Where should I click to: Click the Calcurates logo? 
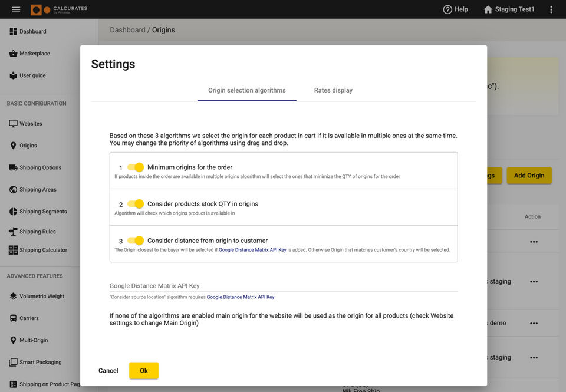(59, 10)
